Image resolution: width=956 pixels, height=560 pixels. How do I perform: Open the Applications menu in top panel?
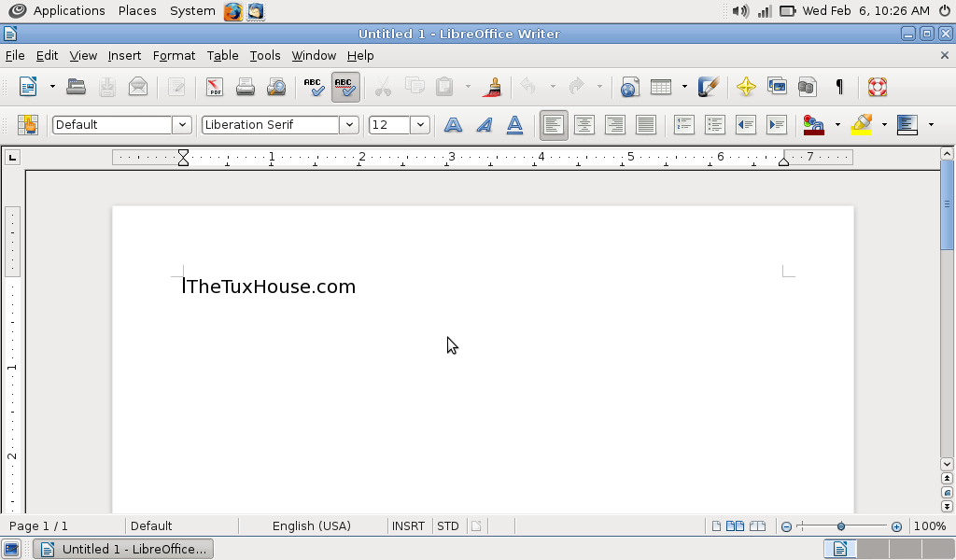[x=69, y=10]
